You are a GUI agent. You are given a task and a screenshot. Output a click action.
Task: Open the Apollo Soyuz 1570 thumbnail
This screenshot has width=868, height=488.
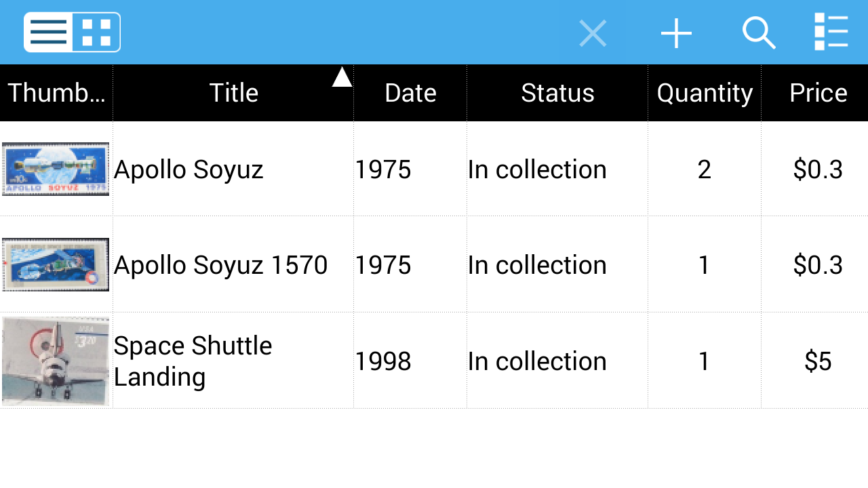click(56, 264)
